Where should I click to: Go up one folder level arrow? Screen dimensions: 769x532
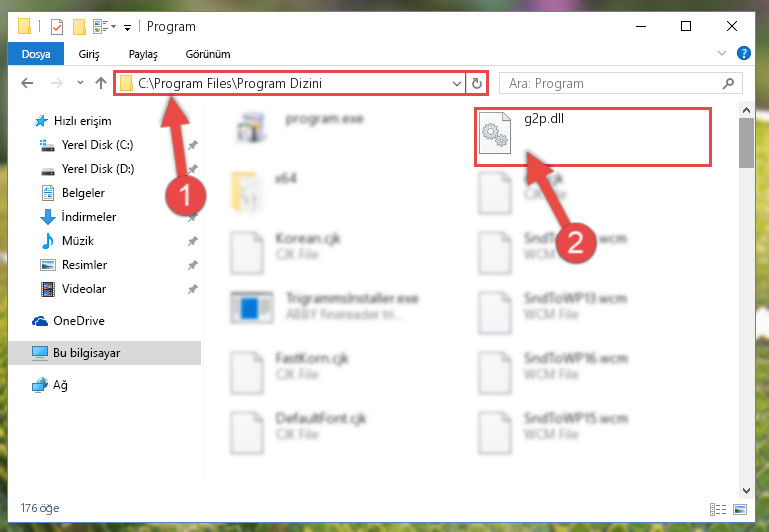point(101,83)
